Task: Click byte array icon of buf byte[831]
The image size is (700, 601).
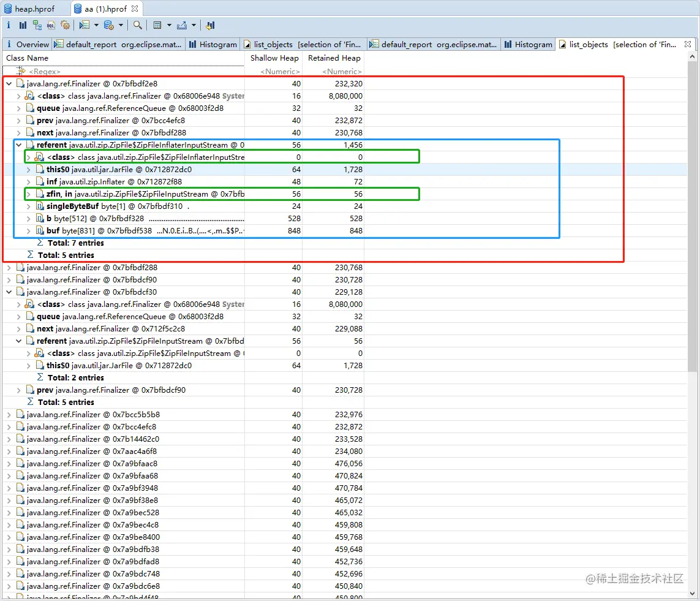Action: 40,231
